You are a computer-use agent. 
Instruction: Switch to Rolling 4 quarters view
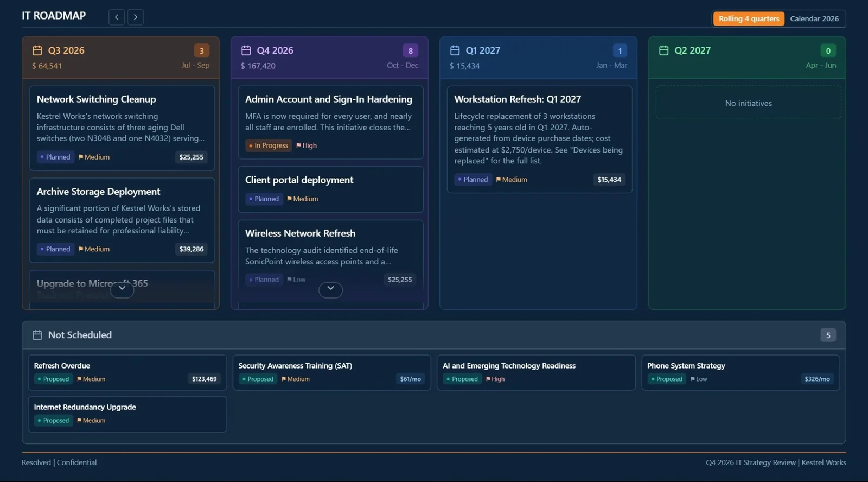tap(749, 18)
